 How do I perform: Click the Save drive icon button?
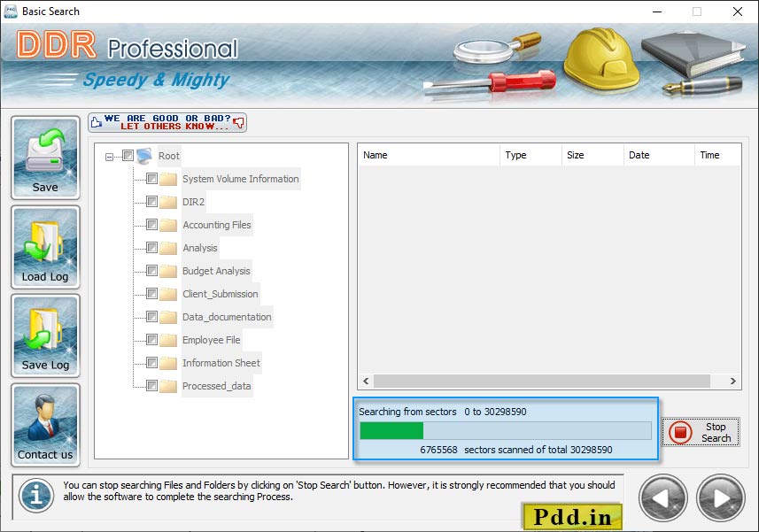tap(45, 158)
